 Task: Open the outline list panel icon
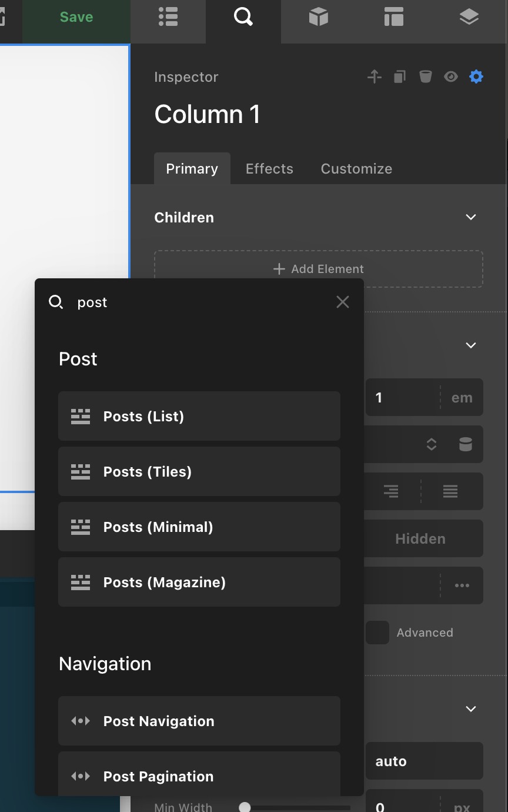pyautogui.click(x=168, y=18)
